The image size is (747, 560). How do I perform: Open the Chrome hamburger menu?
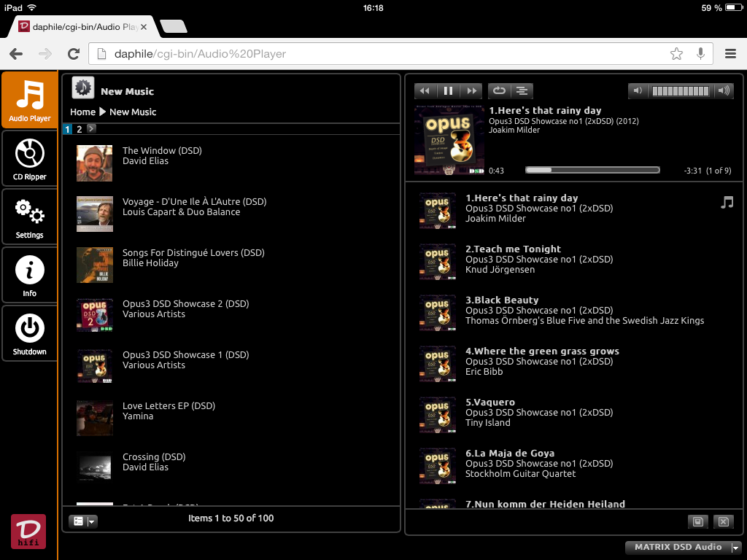point(730,54)
